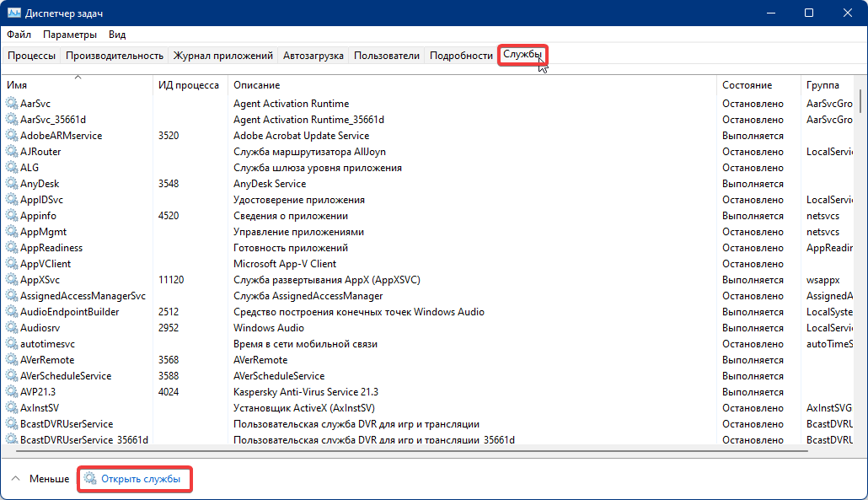Open the Вид menu

117,35
